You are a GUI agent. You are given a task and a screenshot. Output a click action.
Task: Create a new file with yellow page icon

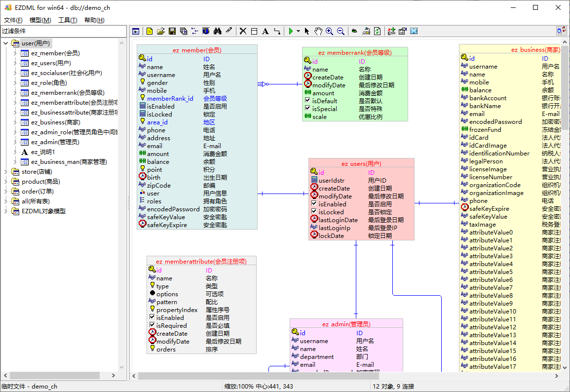point(150,31)
